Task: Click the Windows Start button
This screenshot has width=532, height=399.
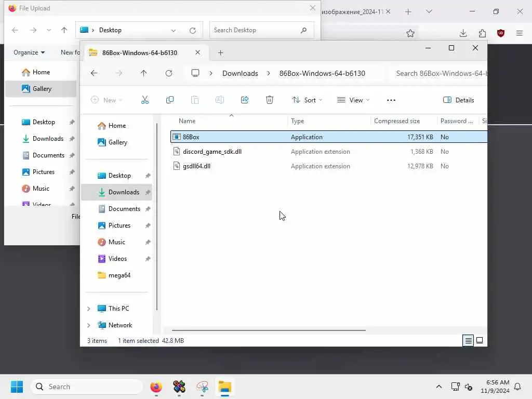Action: pyautogui.click(x=17, y=387)
